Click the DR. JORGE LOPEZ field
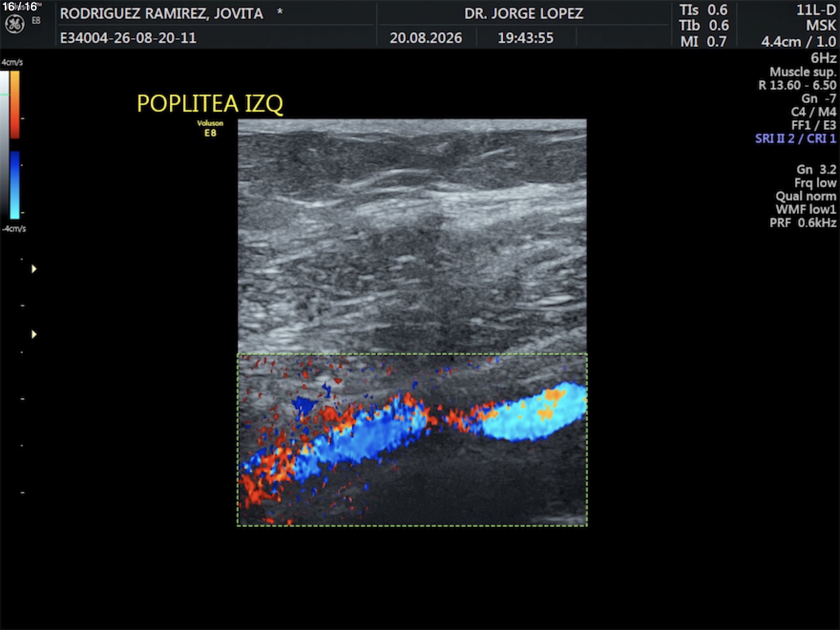Screen dimensions: 840x630 click(524, 13)
